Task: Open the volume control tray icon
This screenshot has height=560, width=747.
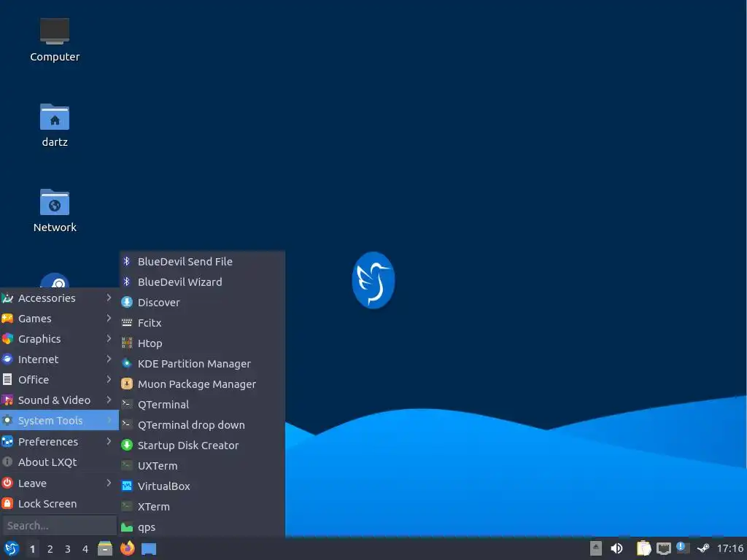Action: pyautogui.click(x=616, y=548)
